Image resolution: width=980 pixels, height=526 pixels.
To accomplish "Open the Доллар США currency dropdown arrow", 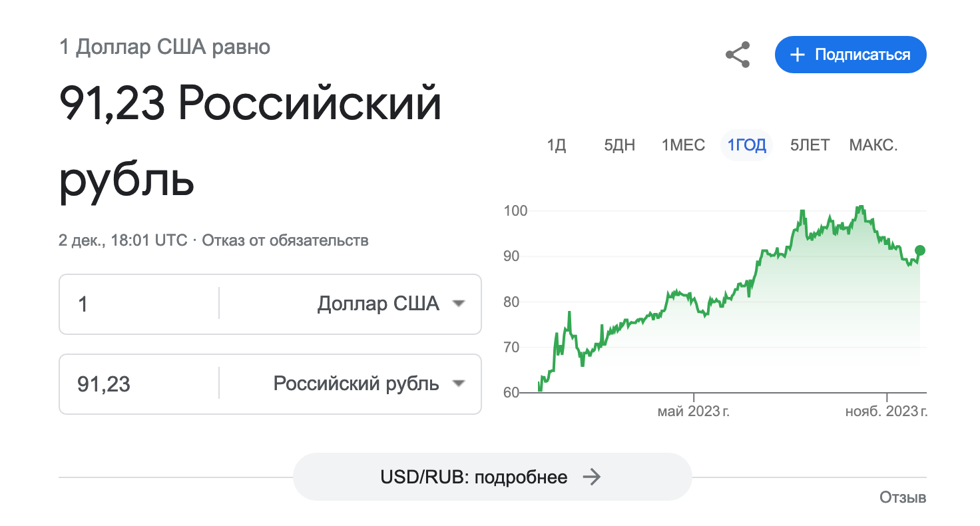I will tap(457, 304).
